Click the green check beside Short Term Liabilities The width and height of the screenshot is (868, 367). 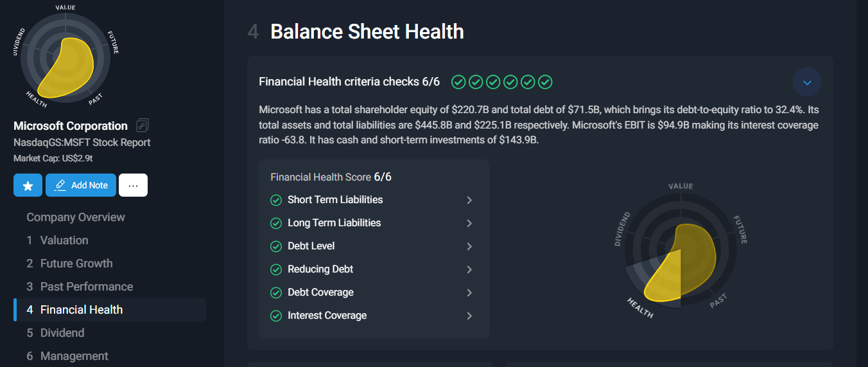[276, 200]
